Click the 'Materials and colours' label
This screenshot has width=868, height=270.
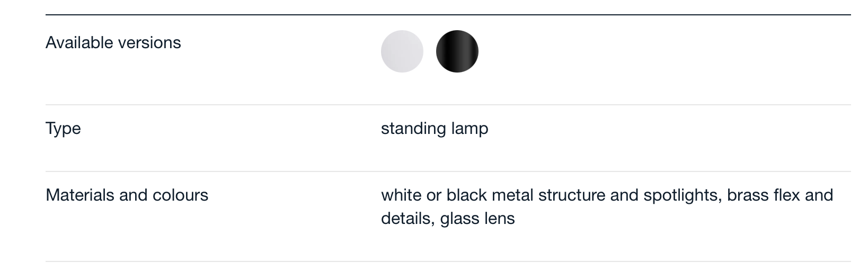click(x=127, y=195)
